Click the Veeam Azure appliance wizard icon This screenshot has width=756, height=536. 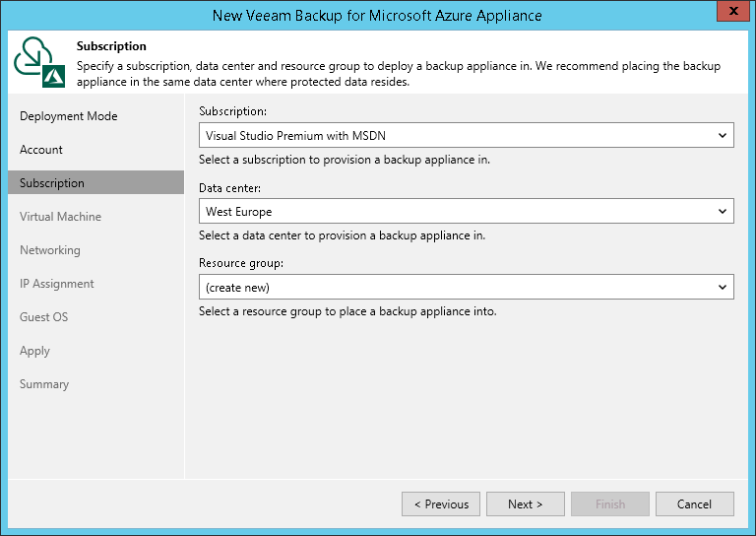click(x=39, y=62)
